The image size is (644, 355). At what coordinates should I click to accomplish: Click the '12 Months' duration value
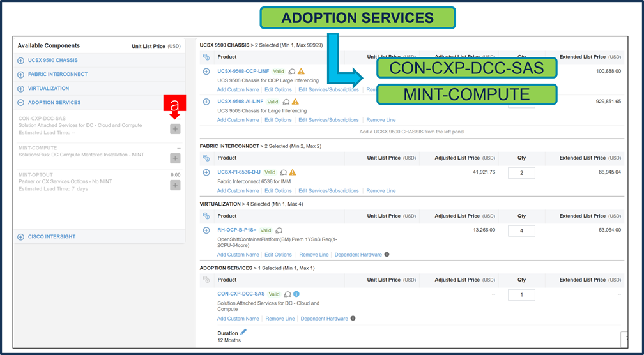point(229,340)
